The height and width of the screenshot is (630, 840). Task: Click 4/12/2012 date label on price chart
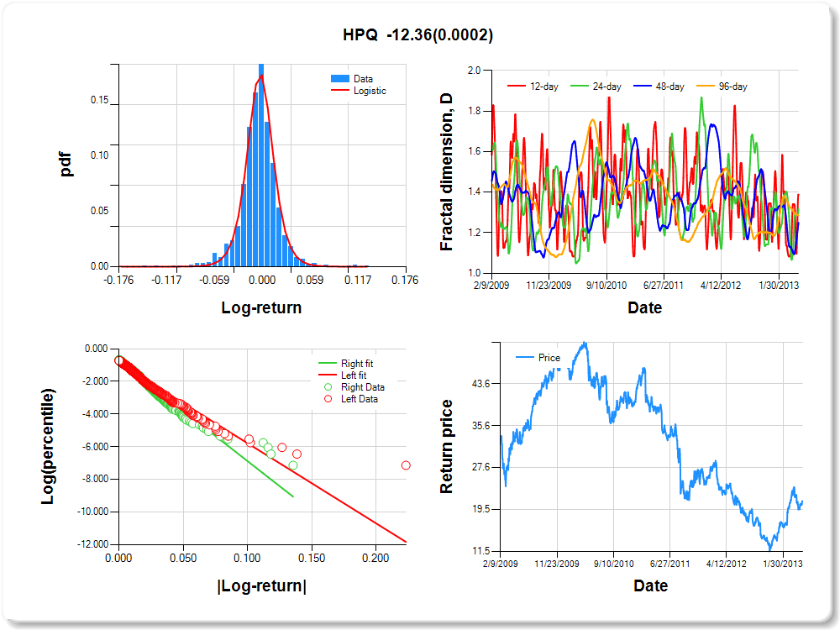[726, 564]
